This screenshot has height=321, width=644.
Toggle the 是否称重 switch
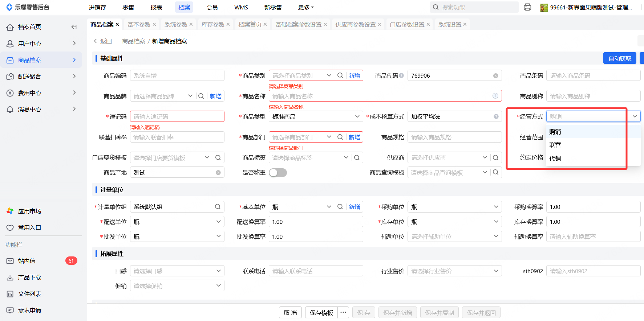coord(278,173)
